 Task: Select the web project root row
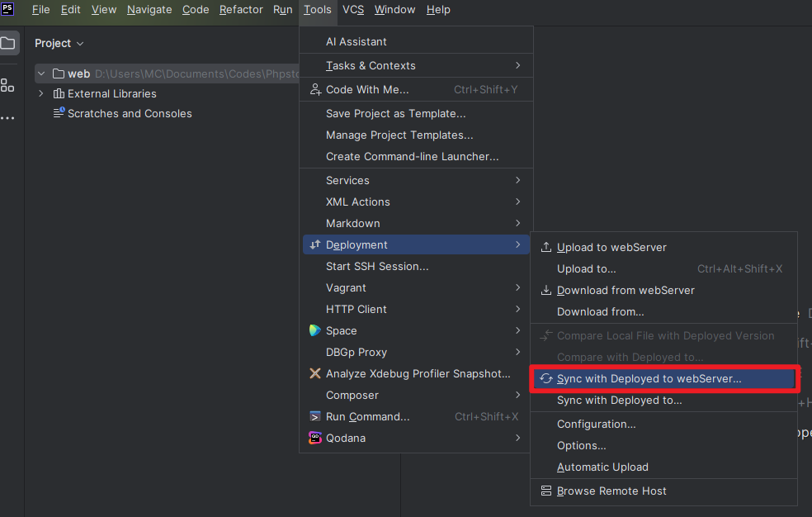(167, 74)
